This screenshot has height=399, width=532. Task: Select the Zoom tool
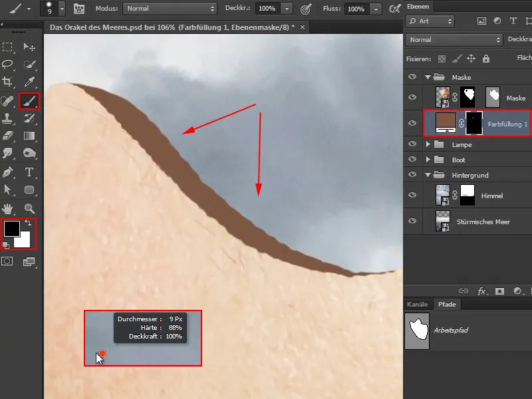coord(29,208)
